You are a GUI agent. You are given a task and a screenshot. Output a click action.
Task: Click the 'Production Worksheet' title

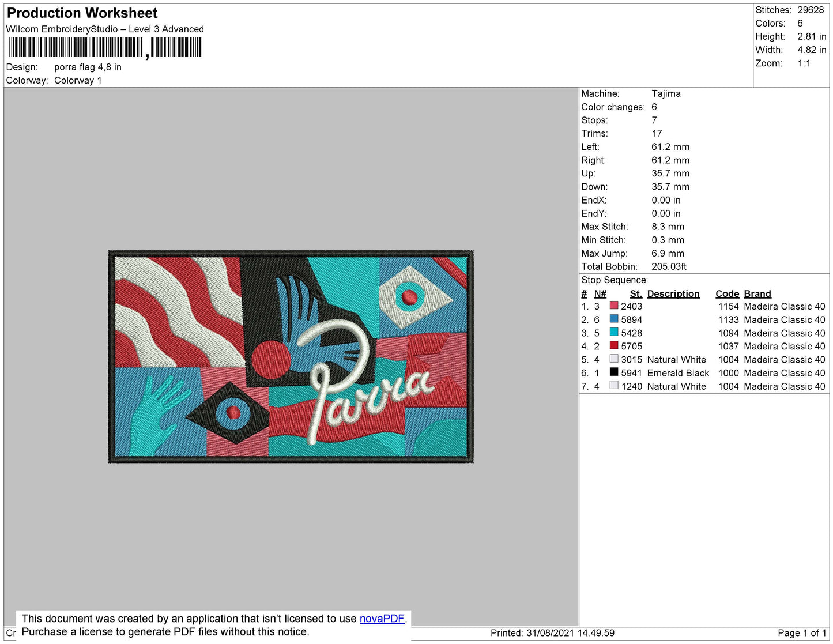pyautogui.click(x=82, y=13)
